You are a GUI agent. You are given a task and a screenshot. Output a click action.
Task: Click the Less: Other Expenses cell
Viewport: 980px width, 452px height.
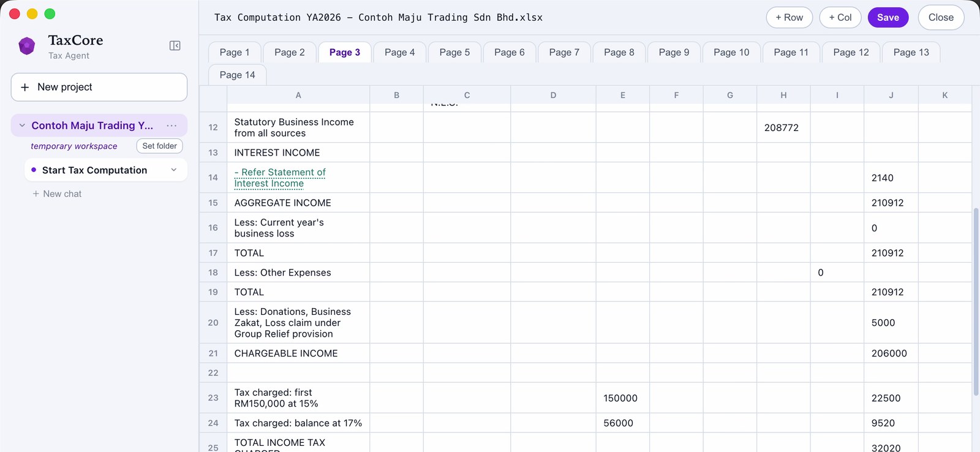coord(298,273)
